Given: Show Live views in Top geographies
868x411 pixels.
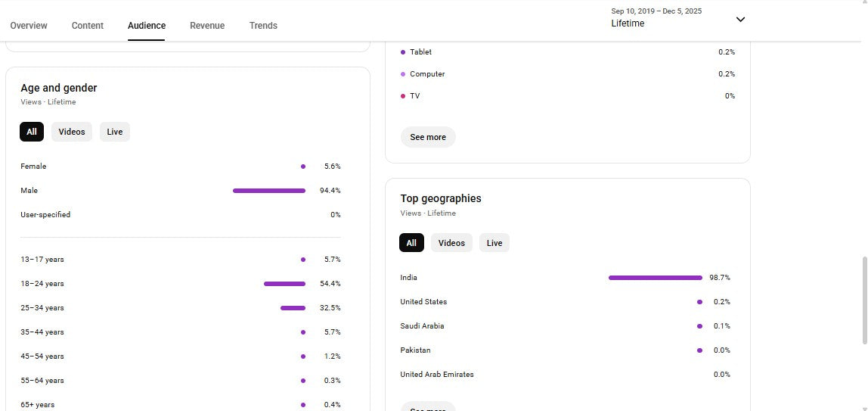Looking at the screenshot, I should pos(494,243).
